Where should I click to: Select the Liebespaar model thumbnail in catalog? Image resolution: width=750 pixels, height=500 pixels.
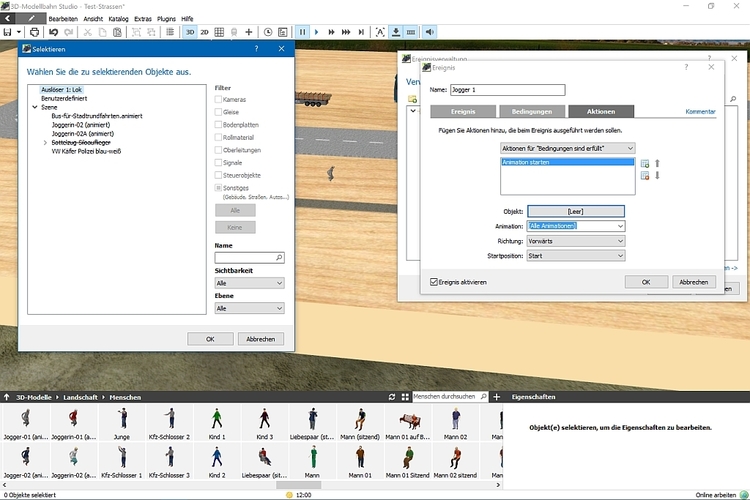314,422
